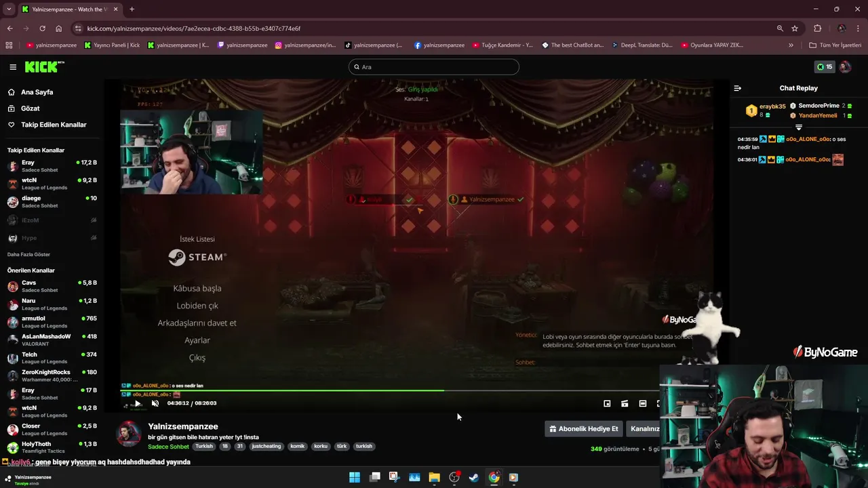868x488 pixels.
Task: Open Chrome extensions puzzle icon
Action: [817, 28]
